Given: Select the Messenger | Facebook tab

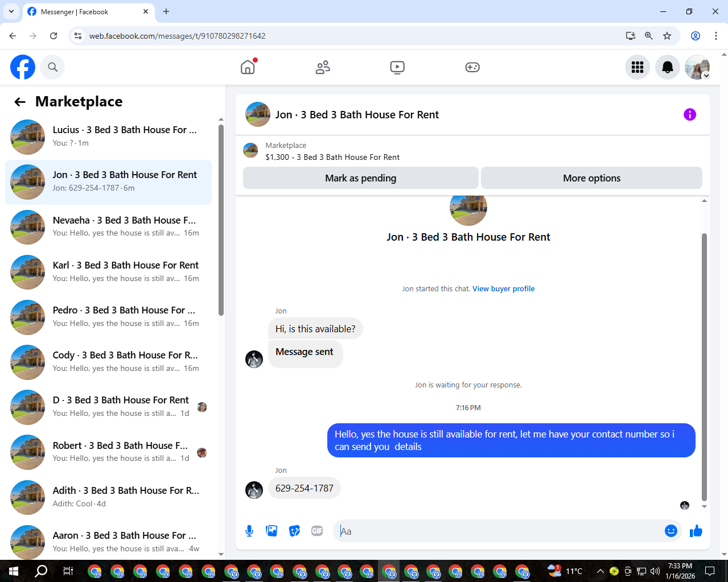Looking at the screenshot, I should (88, 11).
